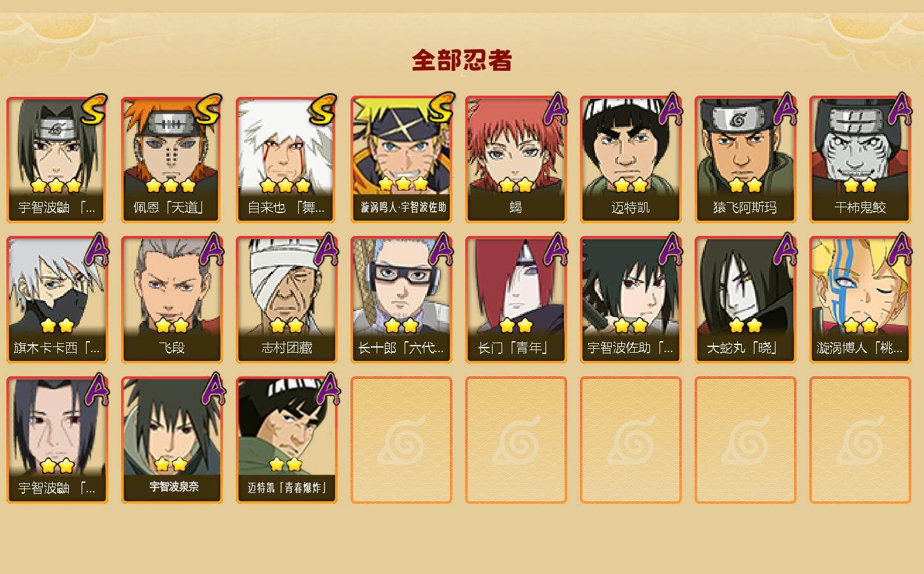Click the 飞段 ninja portrait
Image resolution: width=924 pixels, height=574 pixels.
(x=171, y=300)
